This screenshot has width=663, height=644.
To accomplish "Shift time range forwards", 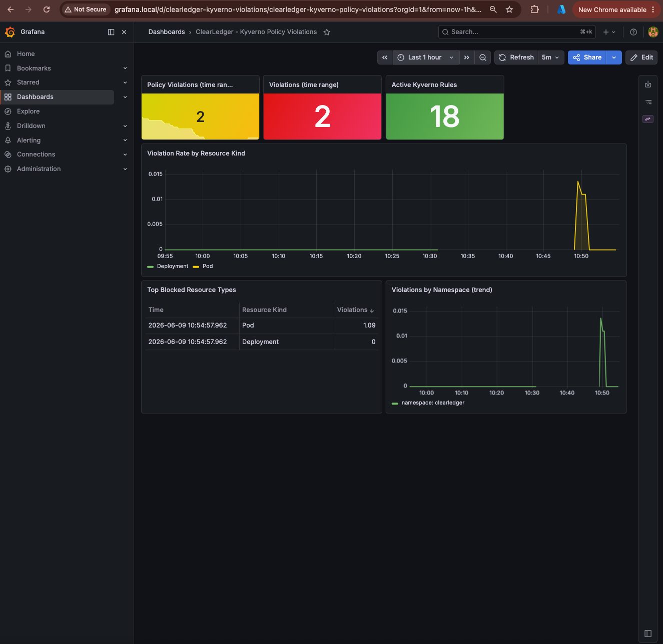I will click(466, 57).
